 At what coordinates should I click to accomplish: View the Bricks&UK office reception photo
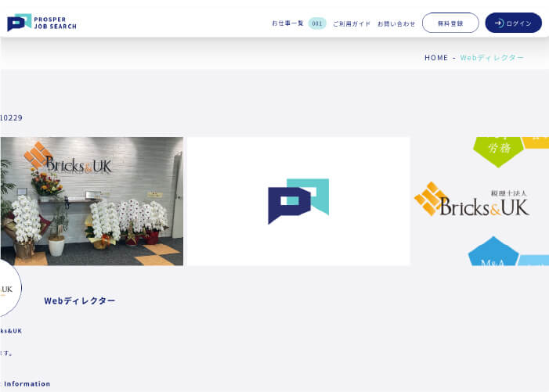(92, 201)
